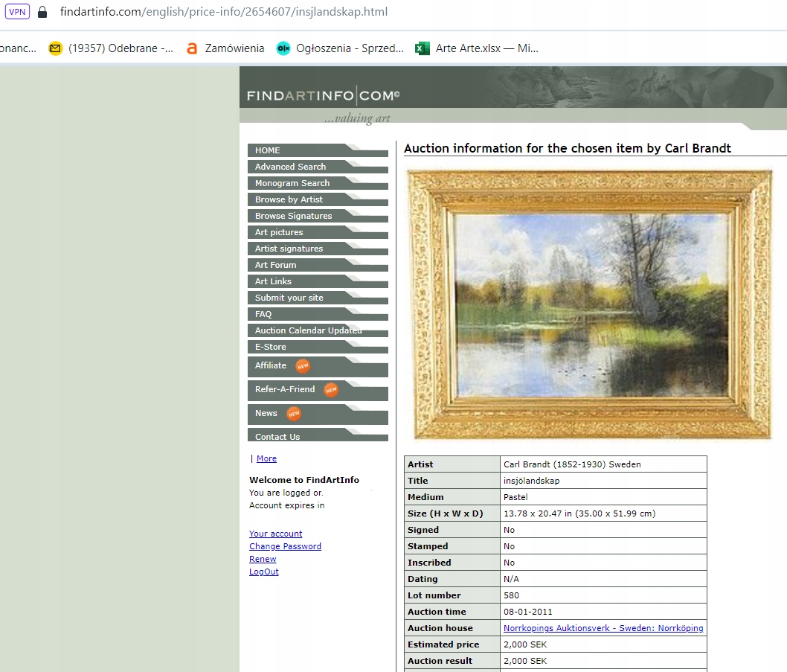
Task: Click the Auction information page heading
Action: point(567,148)
